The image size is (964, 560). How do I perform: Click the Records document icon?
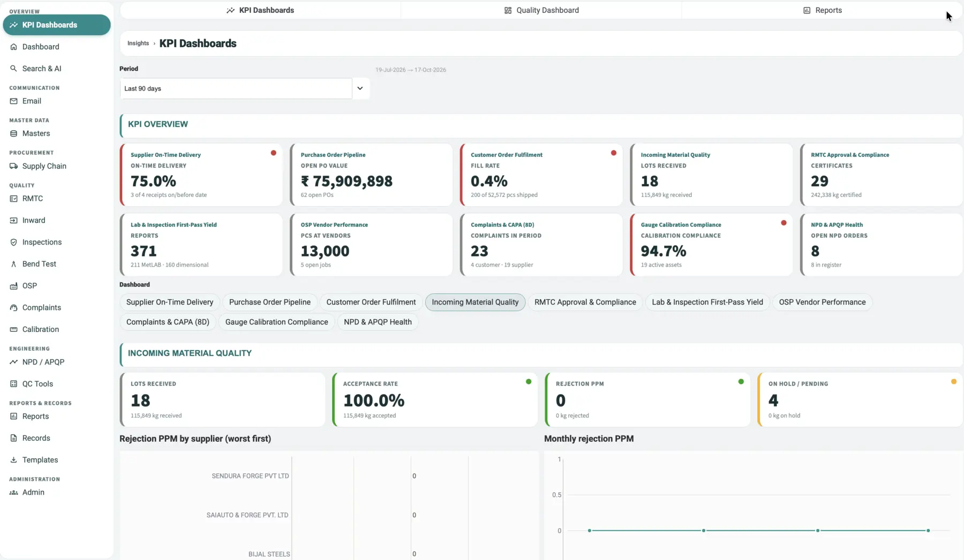coord(13,438)
